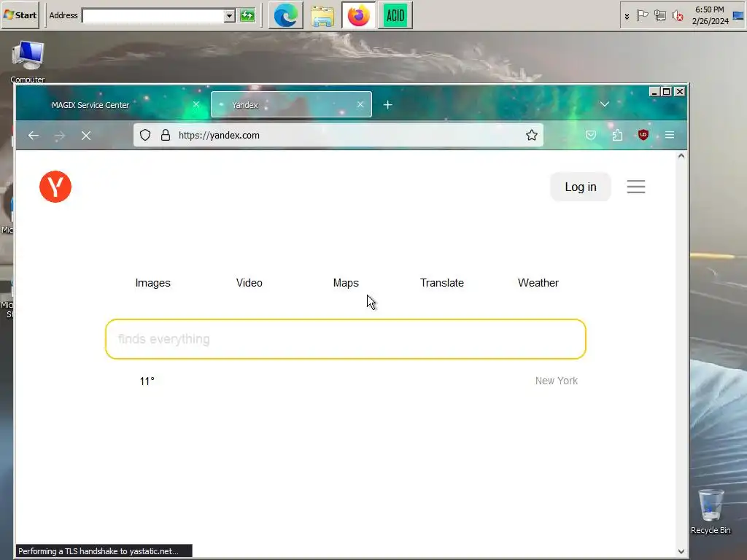Image resolution: width=747 pixels, height=560 pixels.
Task: Click the padlock site security icon
Action: (166, 135)
